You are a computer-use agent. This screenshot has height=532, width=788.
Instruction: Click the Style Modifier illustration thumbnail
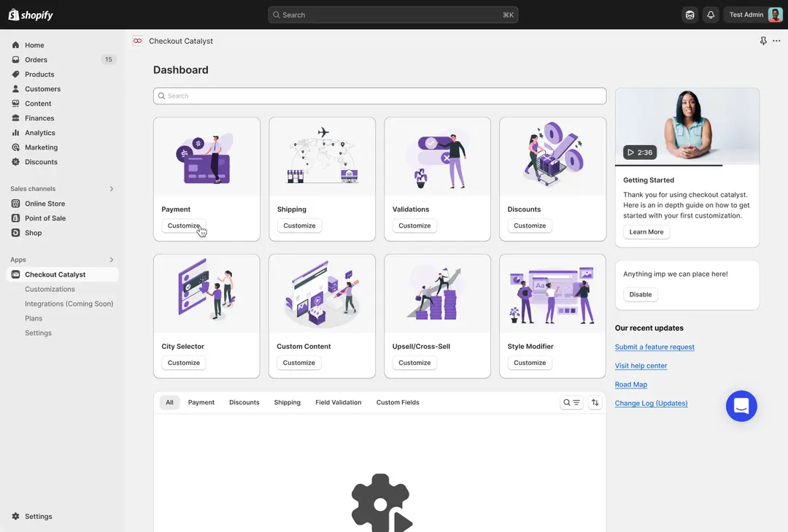point(552,294)
